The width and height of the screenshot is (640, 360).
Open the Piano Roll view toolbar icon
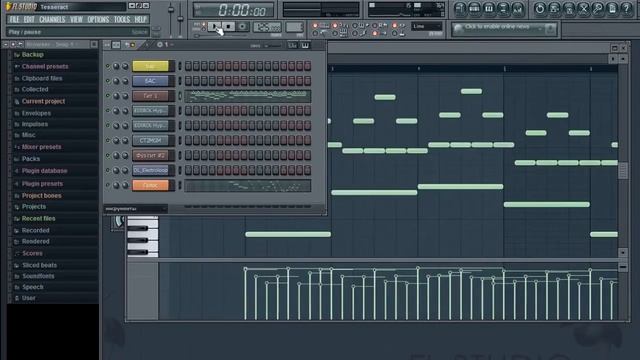(x=489, y=9)
